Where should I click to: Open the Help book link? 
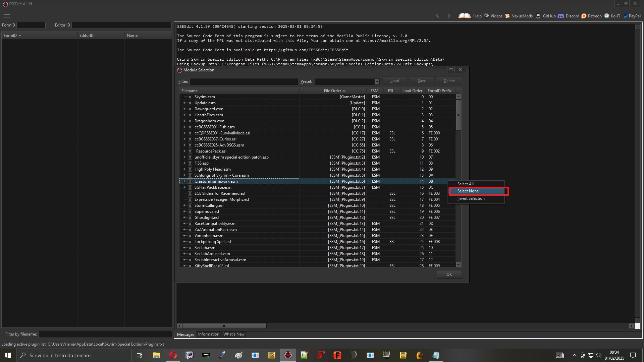tap(470, 16)
